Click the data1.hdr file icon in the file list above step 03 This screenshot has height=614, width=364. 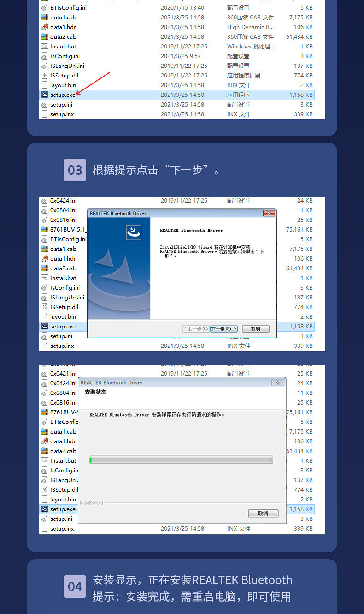(45, 27)
